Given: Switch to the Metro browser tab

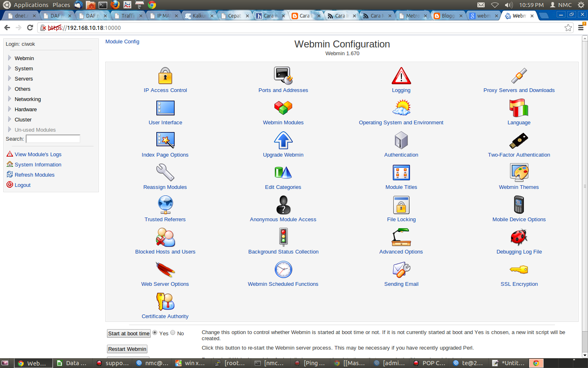Looking at the screenshot, I should 412,16.
